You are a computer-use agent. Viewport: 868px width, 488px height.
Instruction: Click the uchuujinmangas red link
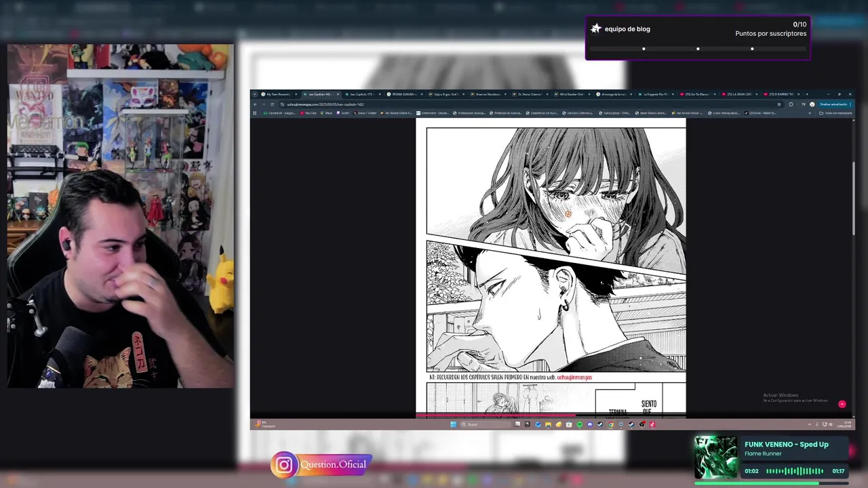[x=574, y=378]
